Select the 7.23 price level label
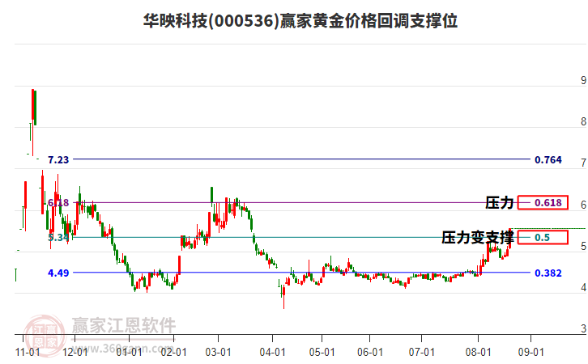 click(58, 160)
